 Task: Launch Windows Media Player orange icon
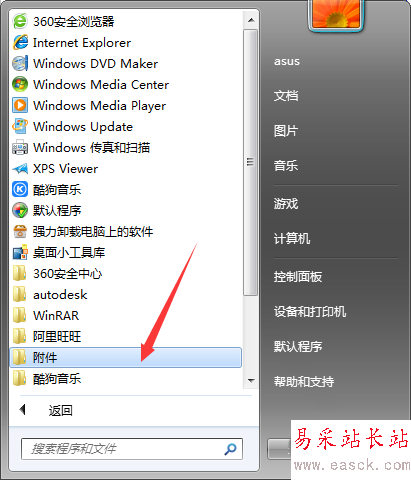(x=20, y=106)
